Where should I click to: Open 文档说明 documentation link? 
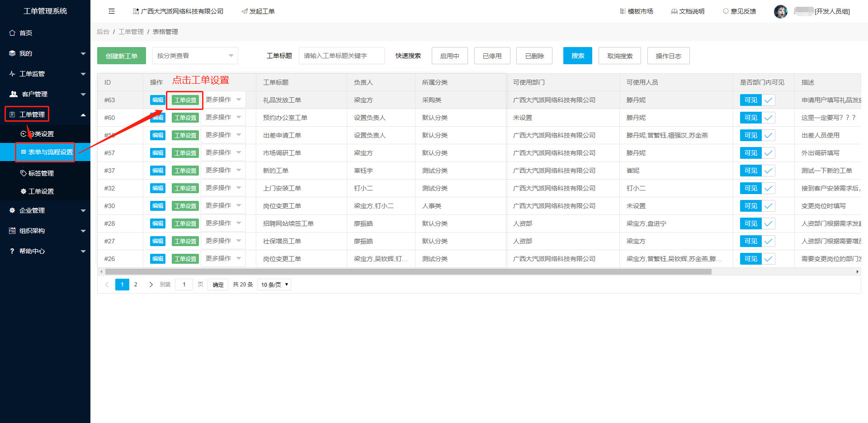point(688,11)
